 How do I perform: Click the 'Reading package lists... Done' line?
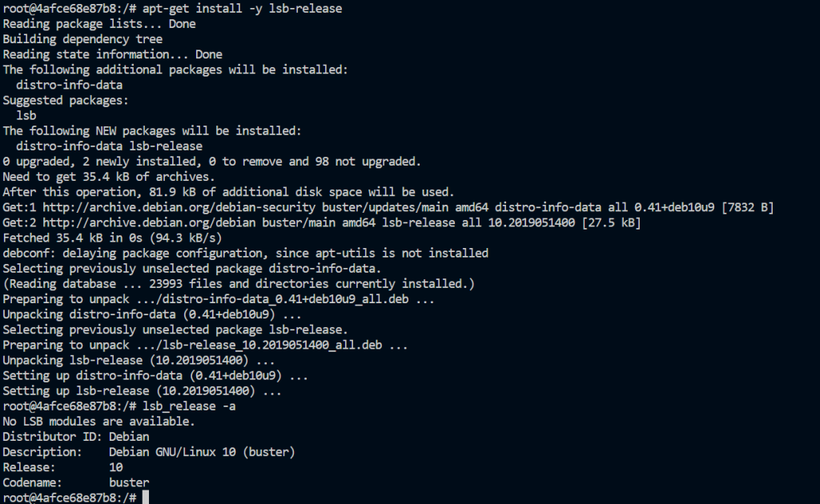point(98,24)
